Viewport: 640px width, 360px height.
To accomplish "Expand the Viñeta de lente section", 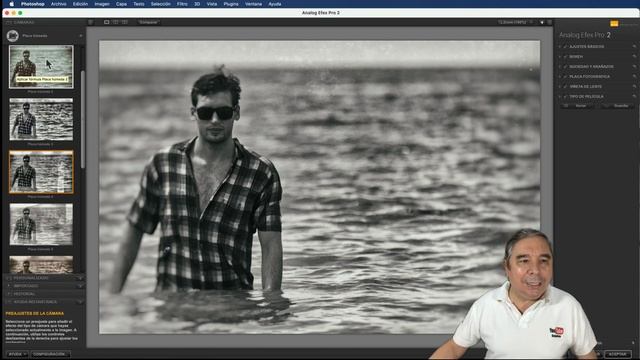I will click(x=560, y=87).
